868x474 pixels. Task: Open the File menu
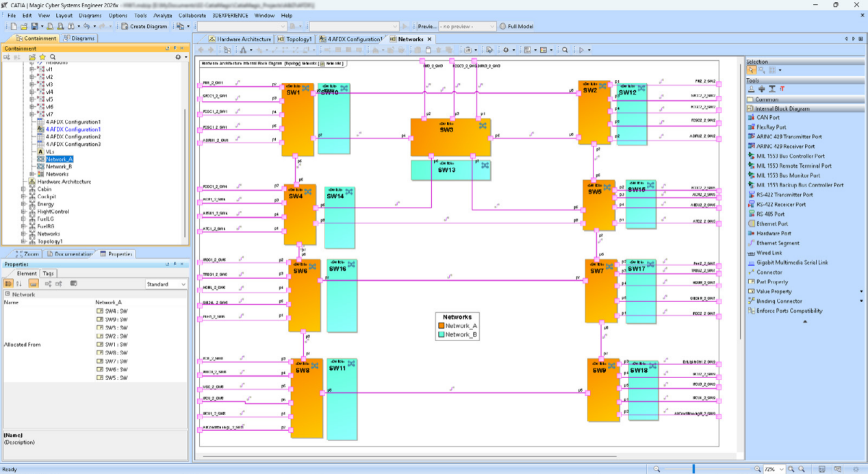tap(12, 15)
